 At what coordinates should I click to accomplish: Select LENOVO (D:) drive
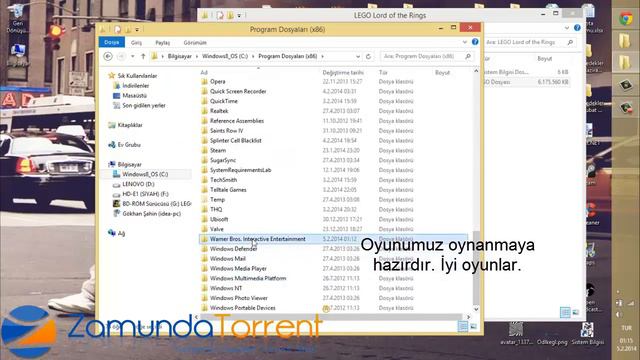click(x=138, y=184)
